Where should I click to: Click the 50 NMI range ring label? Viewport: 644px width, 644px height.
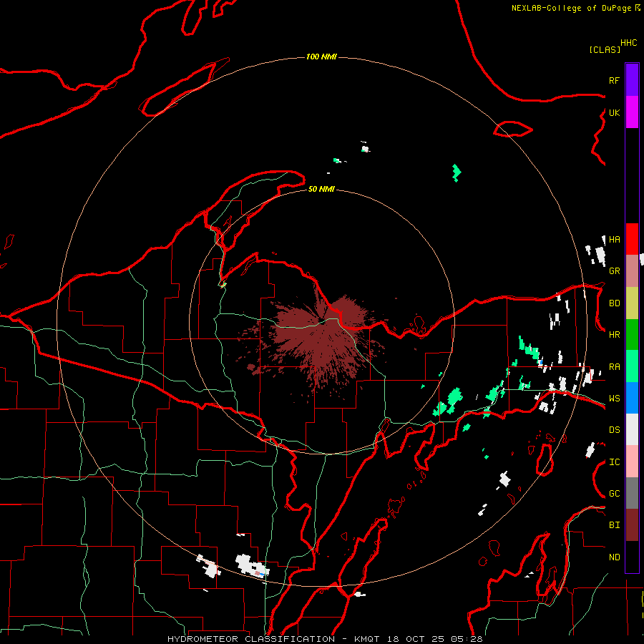point(321,189)
